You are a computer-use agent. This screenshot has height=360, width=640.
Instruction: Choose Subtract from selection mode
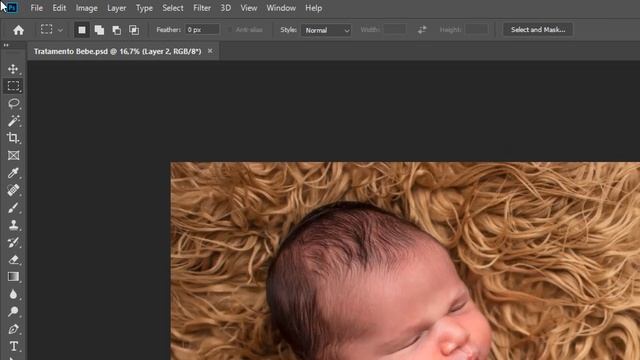pos(117,30)
